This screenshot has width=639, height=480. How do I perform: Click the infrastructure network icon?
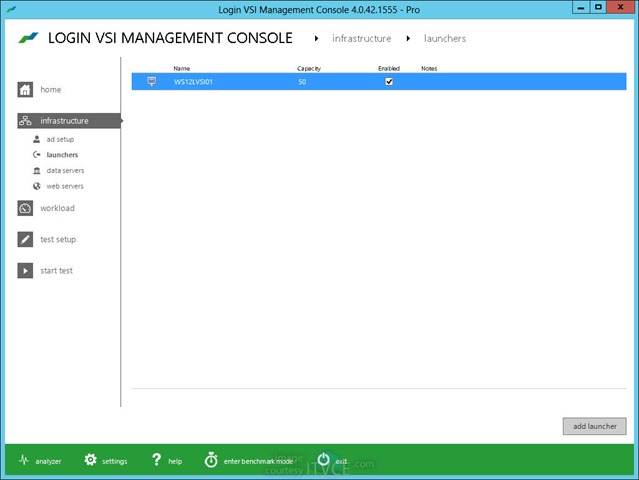click(25, 121)
